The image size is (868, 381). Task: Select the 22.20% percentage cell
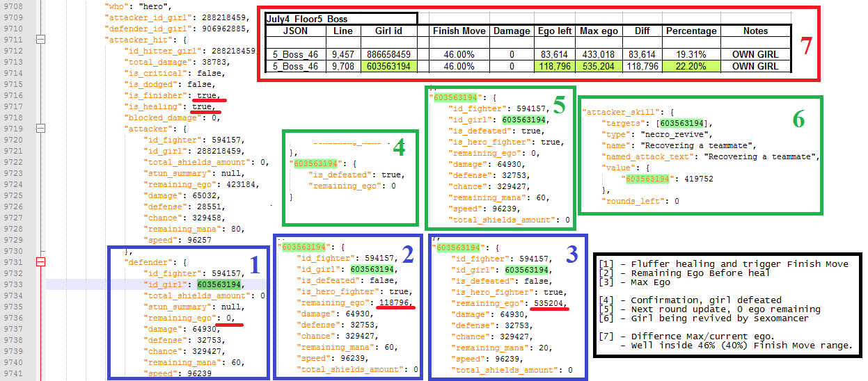691,66
